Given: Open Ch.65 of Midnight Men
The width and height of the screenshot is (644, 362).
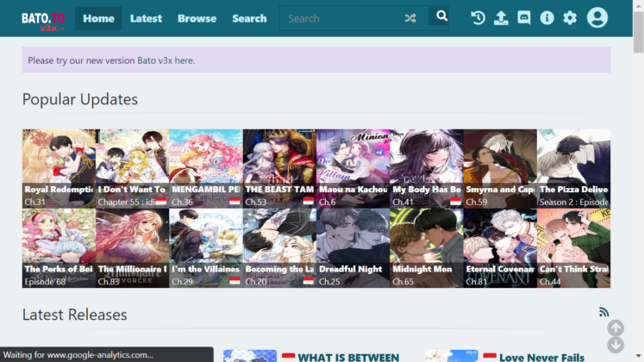Looking at the screenshot, I should point(403,282).
